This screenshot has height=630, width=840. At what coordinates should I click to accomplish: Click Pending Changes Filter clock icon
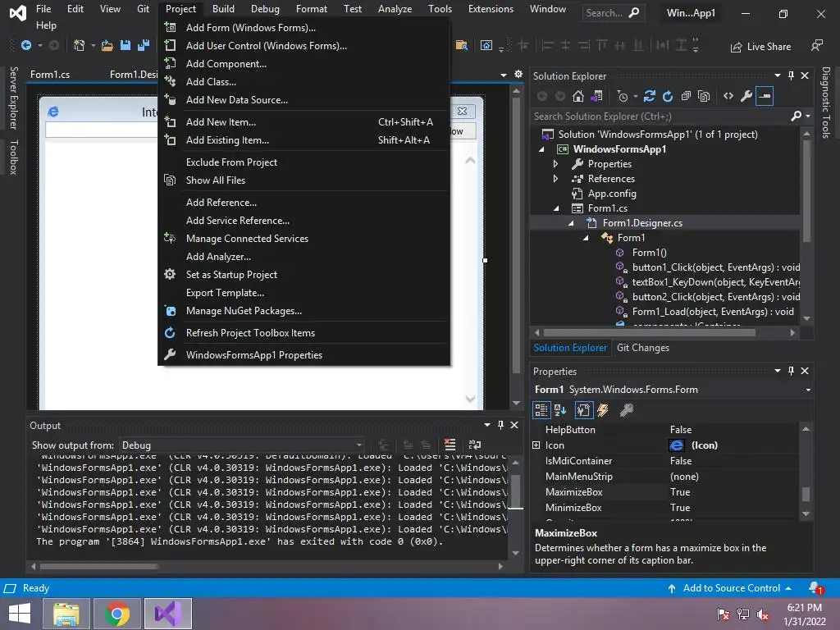click(623, 97)
